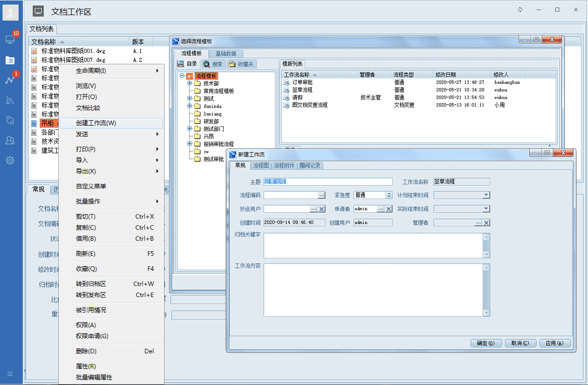Screen dimensions: 588x385
Task: Expand the fuxinda tree folder
Action: coord(190,106)
